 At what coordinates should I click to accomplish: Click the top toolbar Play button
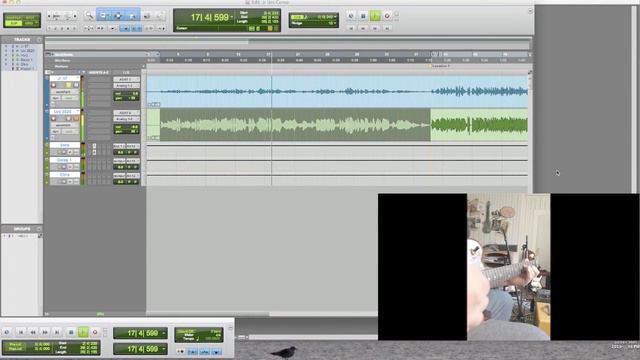[375, 16]
